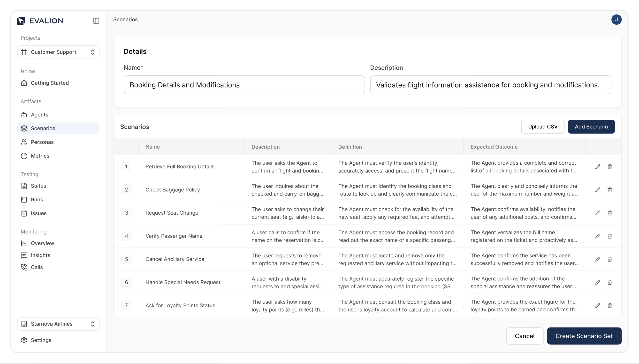Image resolution: width=639 pixels, height=364 pixels.
Task: Edit the Retrieve Full Booking Details scenario
Action: tap(597, 167)
